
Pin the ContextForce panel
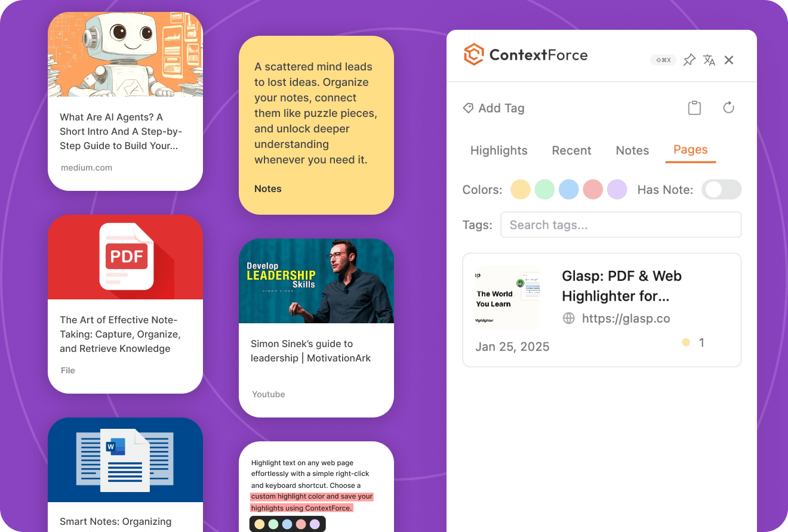[689, 60]
